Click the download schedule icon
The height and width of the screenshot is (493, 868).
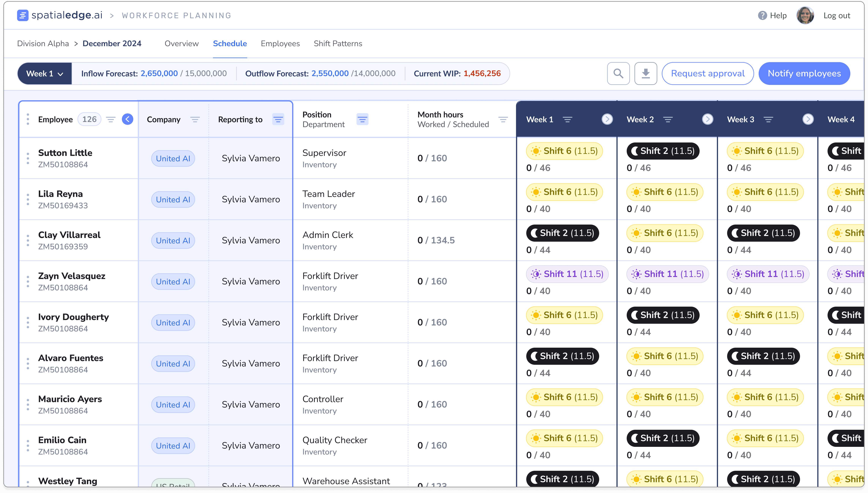click(645, 74)
